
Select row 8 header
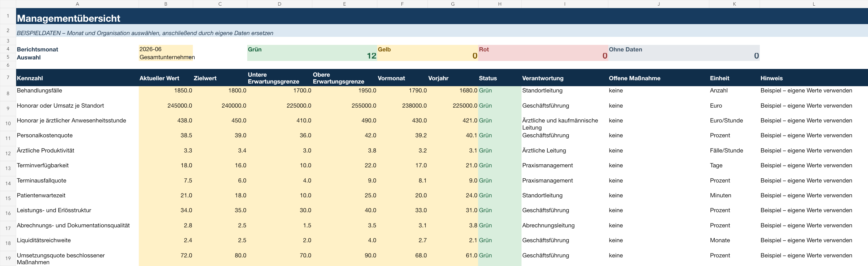point(8,93)
